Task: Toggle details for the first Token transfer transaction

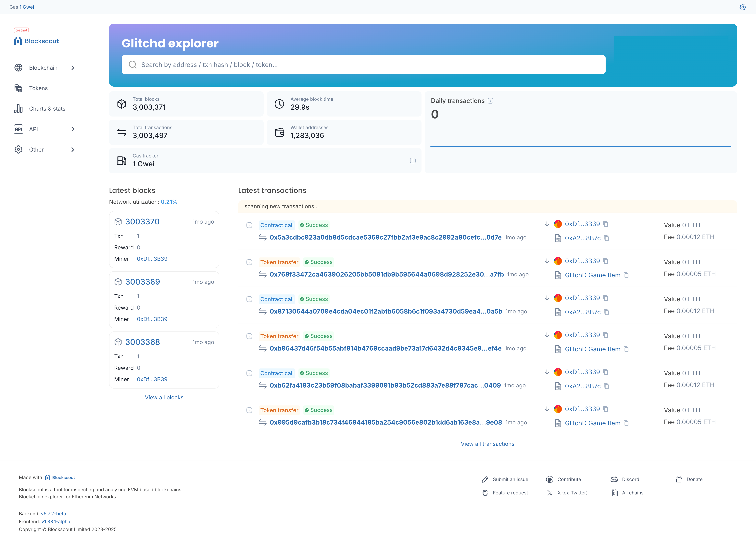Action: pyautogui.click(x=249, y=262)
